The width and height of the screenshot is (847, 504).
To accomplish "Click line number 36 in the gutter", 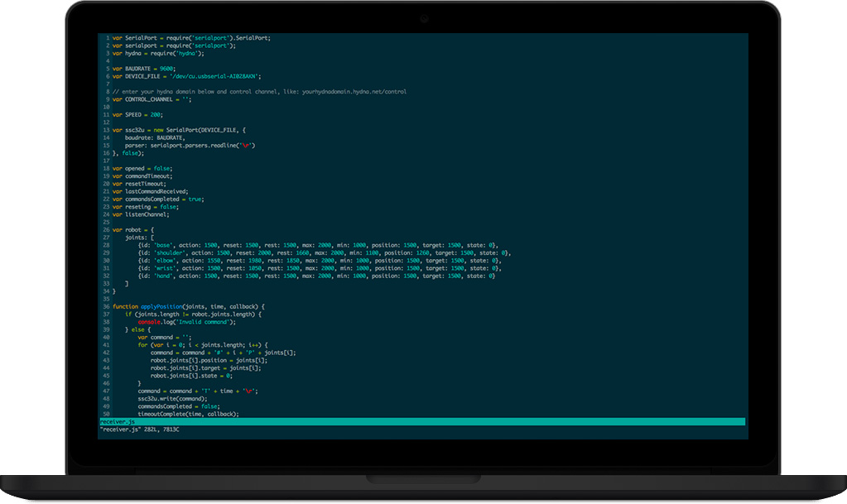I will [106, 306].
